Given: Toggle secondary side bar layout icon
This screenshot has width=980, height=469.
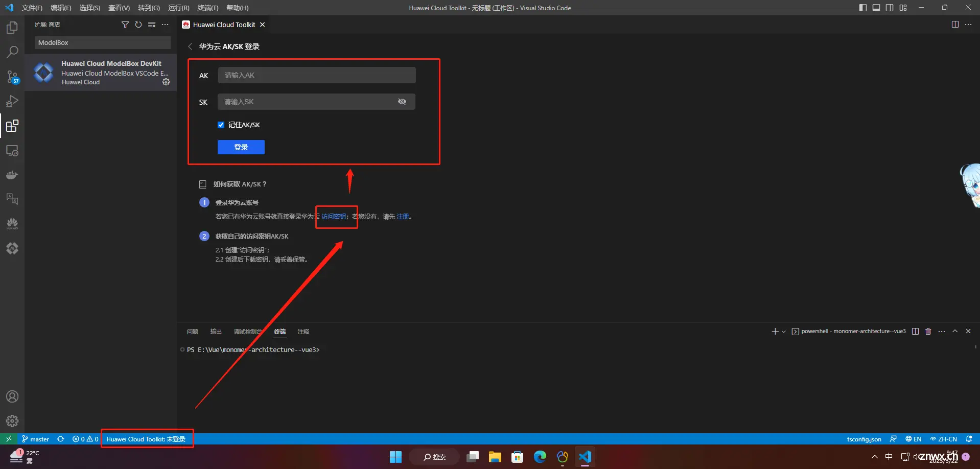Looking at the screenshot, I should [890, 8].
